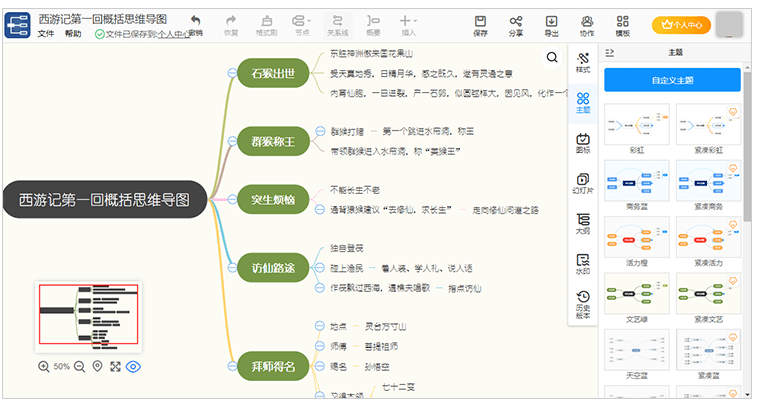This screenshot has width=763, height=406.
Task: Open the Slideshow (幻灯片) panel
Action: click(582, 183)
